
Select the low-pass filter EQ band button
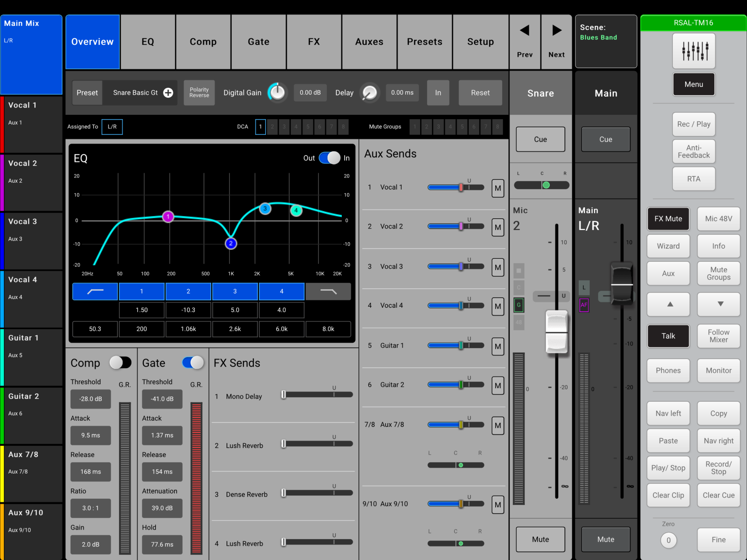[328, 291]
